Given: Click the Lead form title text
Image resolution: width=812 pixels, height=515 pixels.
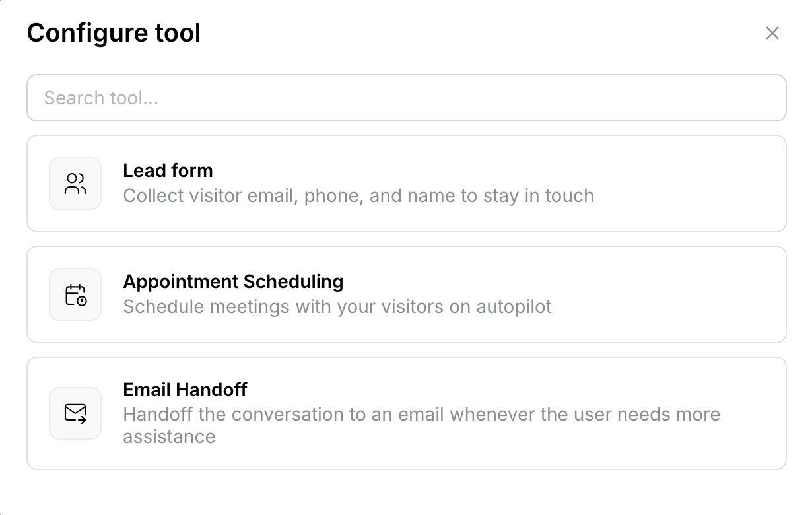Looking at the screenshot, I should point(168,170).
